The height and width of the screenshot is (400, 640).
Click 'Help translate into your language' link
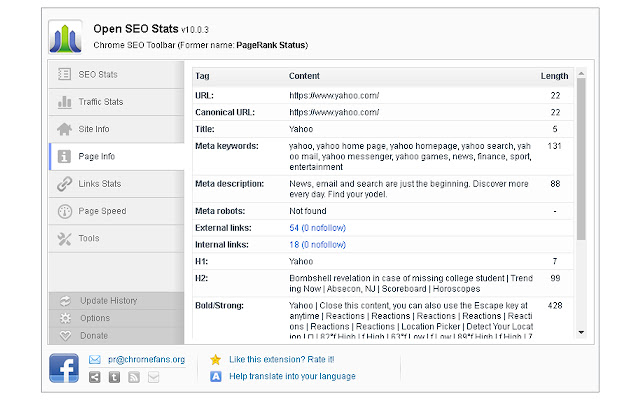tap(292, 376)
